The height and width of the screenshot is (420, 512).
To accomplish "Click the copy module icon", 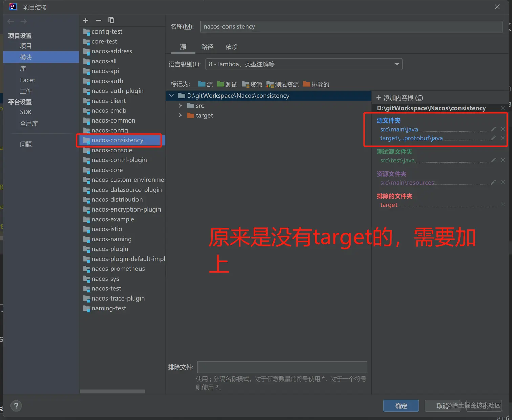I will tap(111, 20).
